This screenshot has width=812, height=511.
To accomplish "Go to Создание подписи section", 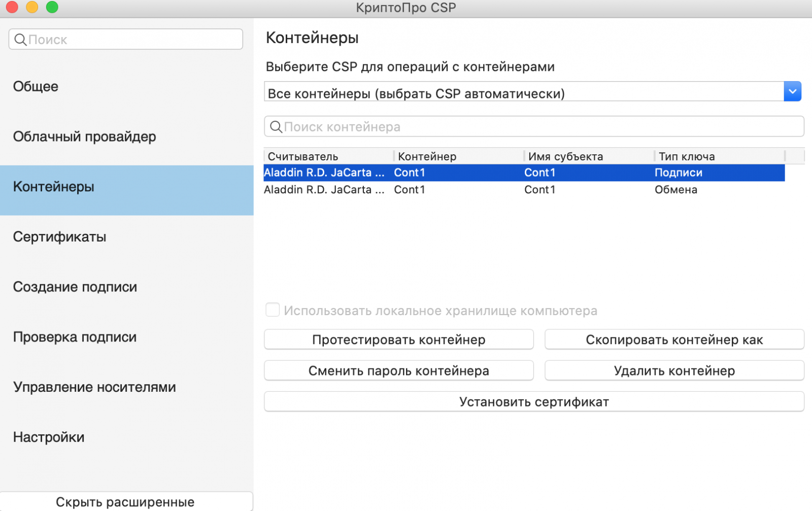I will 75,287.
